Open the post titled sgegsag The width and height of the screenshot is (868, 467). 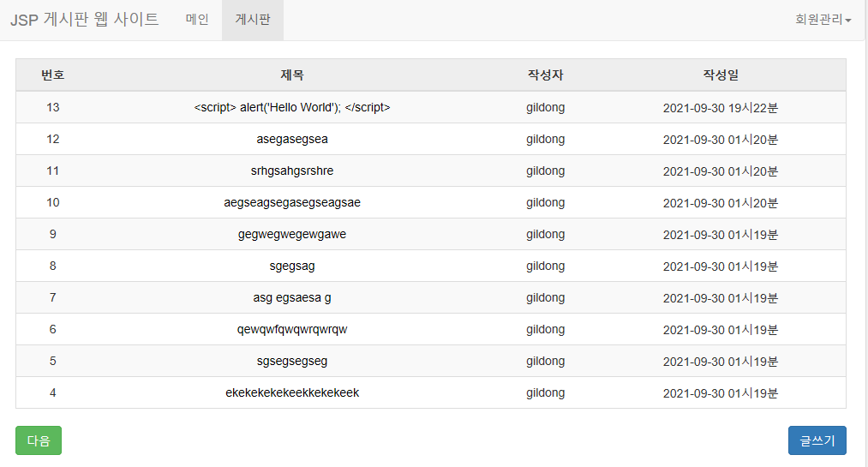(x=292, y=266)
